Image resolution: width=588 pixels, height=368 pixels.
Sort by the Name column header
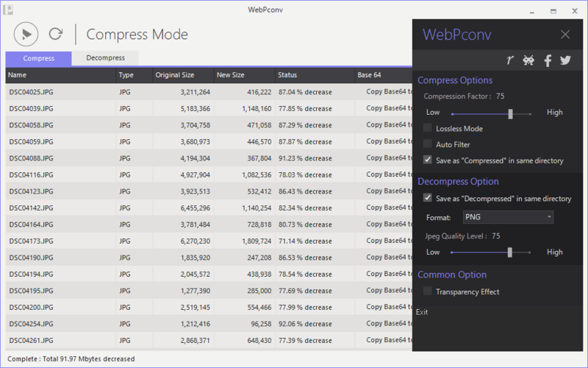[x=61, y=75]
